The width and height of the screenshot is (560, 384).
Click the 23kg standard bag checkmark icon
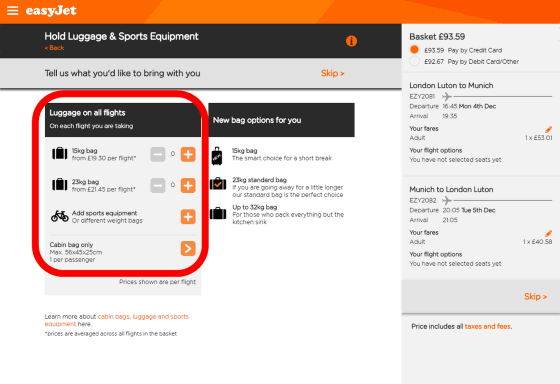click(x=218, y=184)
